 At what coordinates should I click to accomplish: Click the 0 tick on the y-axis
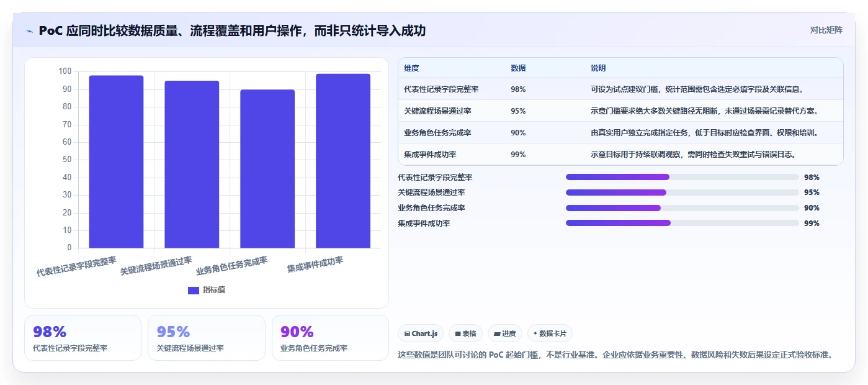[69, 248]
